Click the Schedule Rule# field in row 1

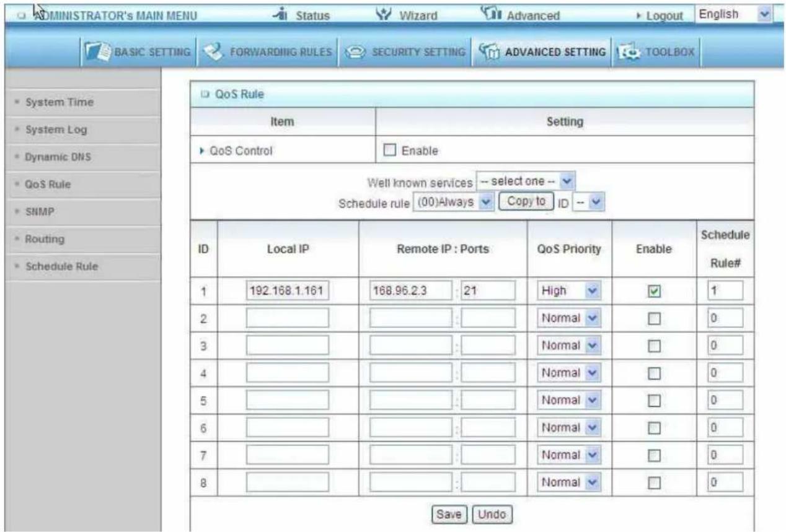pos(725,290)
